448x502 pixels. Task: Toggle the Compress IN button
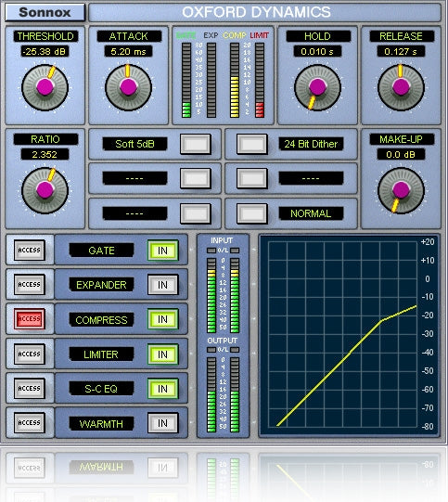pos(162,319)
